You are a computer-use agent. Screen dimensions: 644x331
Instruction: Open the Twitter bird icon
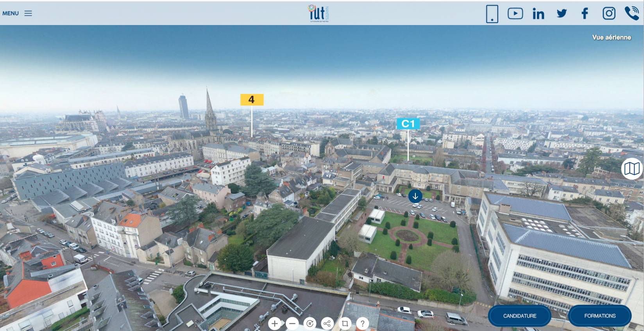(x=562, y=14)
